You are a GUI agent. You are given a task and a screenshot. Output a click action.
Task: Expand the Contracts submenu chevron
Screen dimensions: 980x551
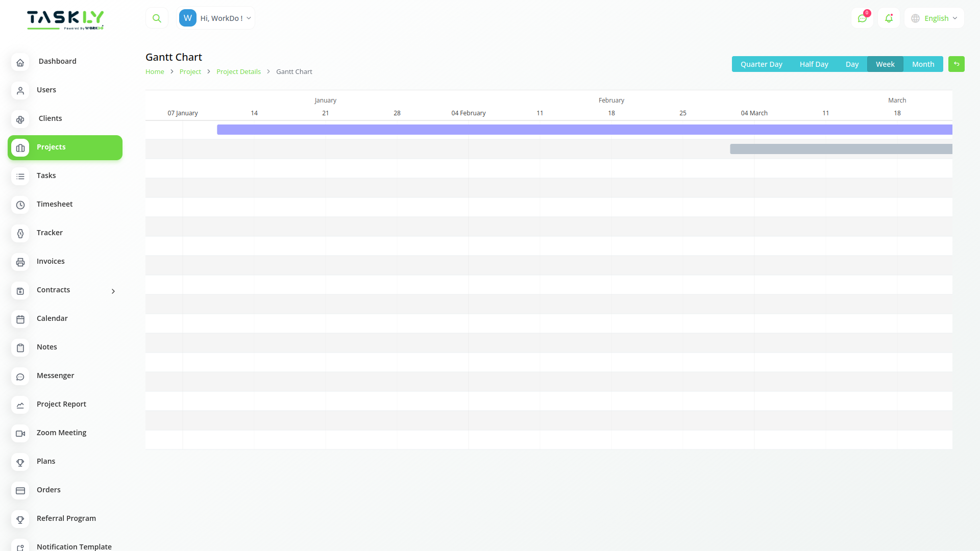(113, 291)
